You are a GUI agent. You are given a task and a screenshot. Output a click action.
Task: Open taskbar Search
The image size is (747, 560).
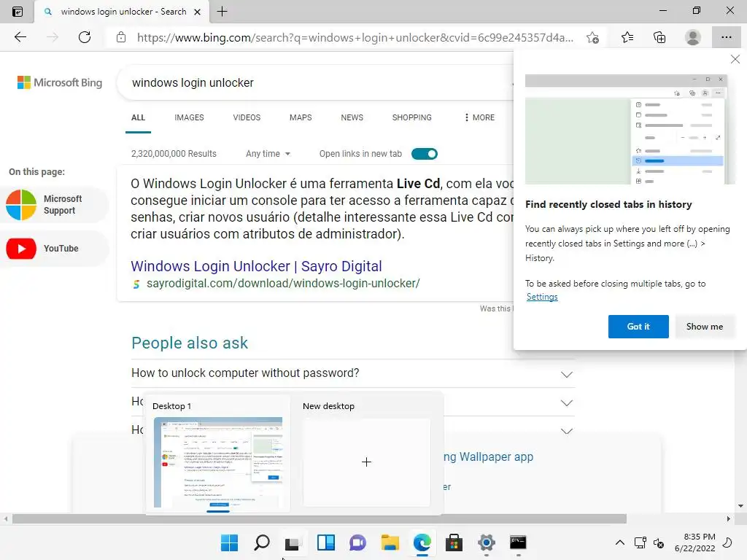pyautogui.click(x=262, y=542)
